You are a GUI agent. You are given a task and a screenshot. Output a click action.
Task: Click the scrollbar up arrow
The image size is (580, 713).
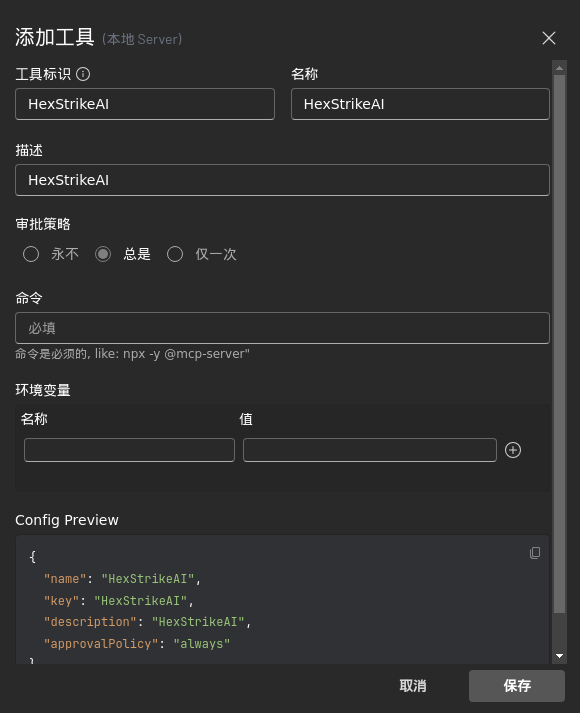click(560, 68)
